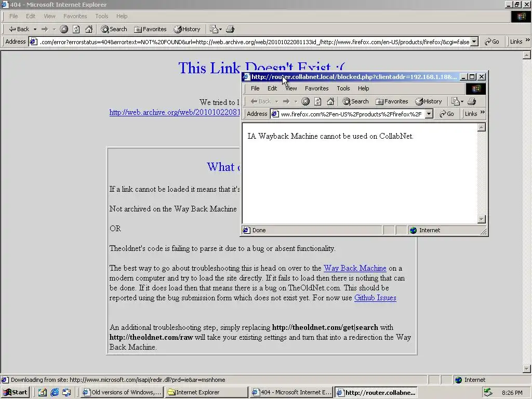Click main page scrollbar up arrow

527,55
